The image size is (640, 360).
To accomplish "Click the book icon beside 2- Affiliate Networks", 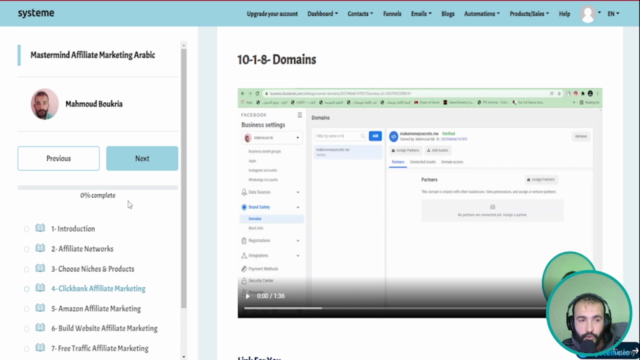I will tap(40, 248).
